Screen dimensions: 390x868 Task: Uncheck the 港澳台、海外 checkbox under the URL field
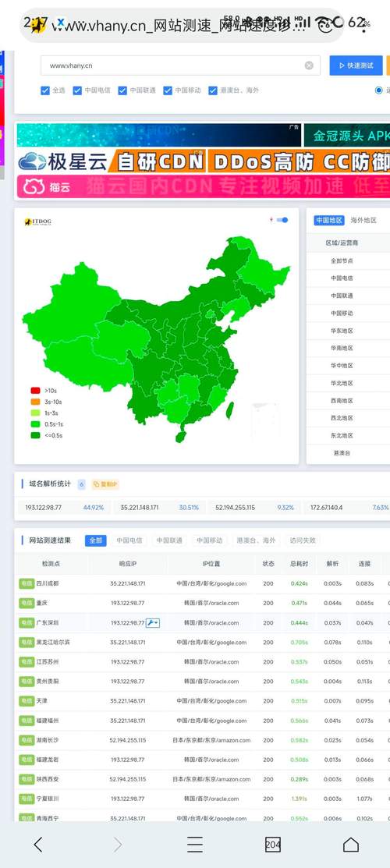[213, 90]
